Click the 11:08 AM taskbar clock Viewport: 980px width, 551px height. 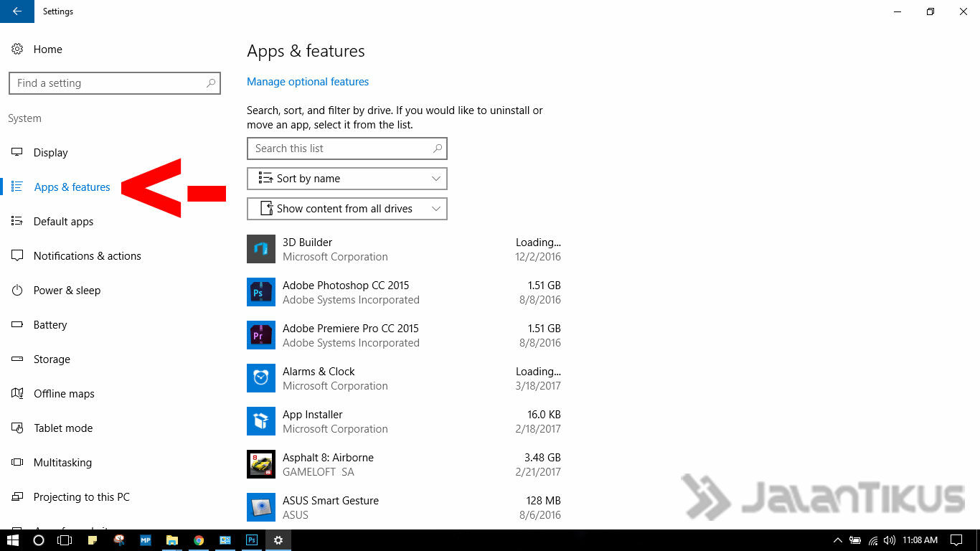point(920,540)
